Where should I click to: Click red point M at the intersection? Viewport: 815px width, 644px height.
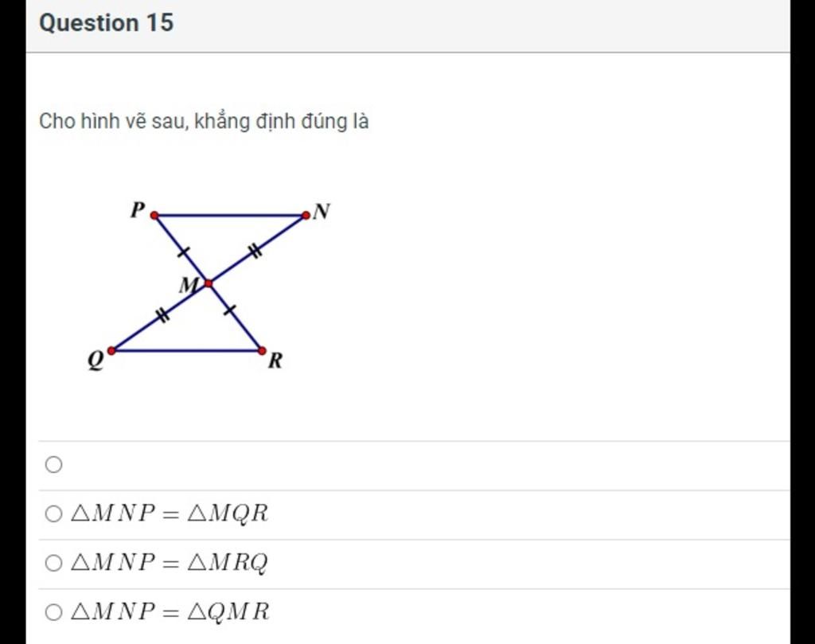coord(209,283)
